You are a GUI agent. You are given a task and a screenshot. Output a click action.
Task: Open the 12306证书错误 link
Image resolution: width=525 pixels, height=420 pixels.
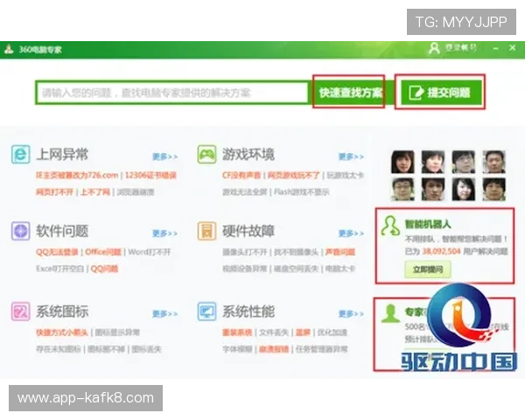click(x=150, y=175)
